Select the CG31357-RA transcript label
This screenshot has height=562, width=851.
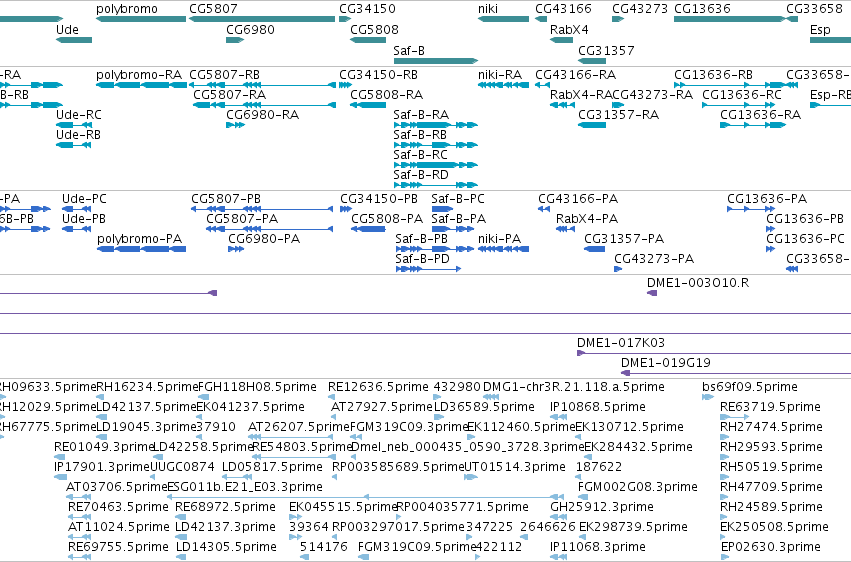click(x=619, y=114)
